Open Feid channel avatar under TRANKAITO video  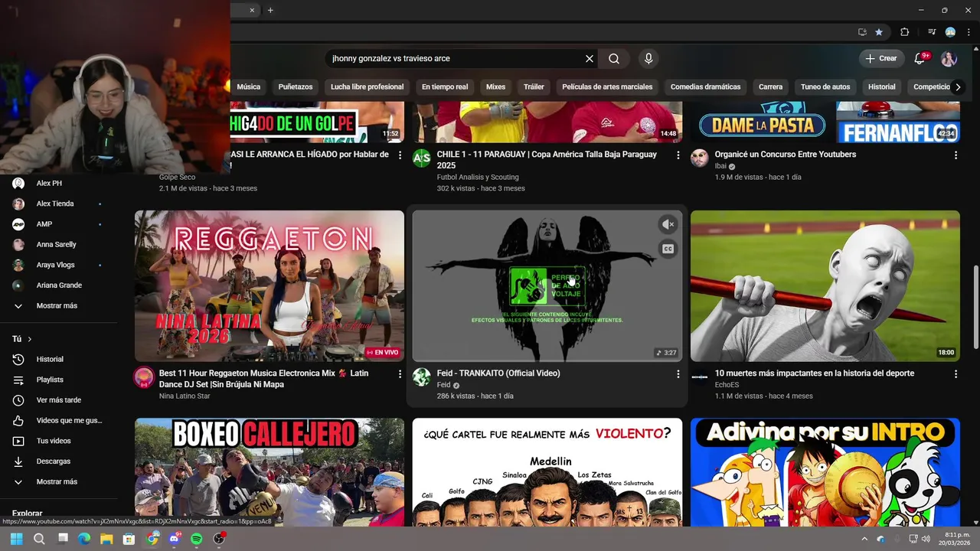point(422,377)
